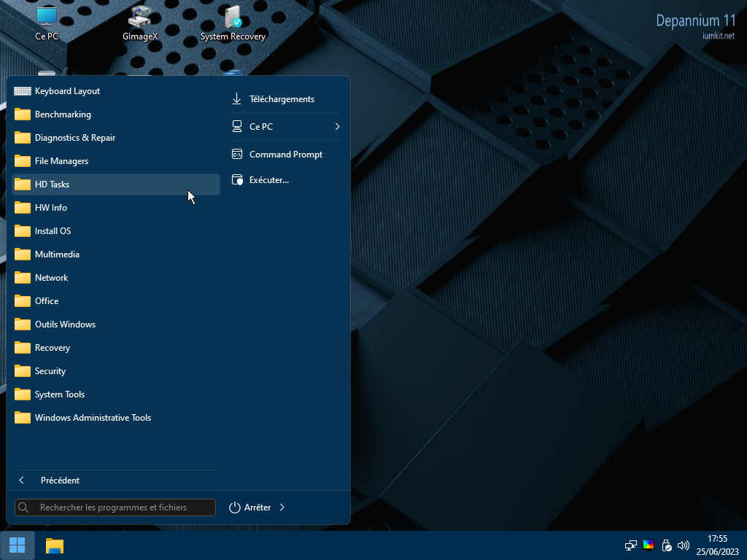Viewport: 747px width, 560px height.
Task: Click the Keyboard Layout keyboard icon
Action: pos(23,91)
